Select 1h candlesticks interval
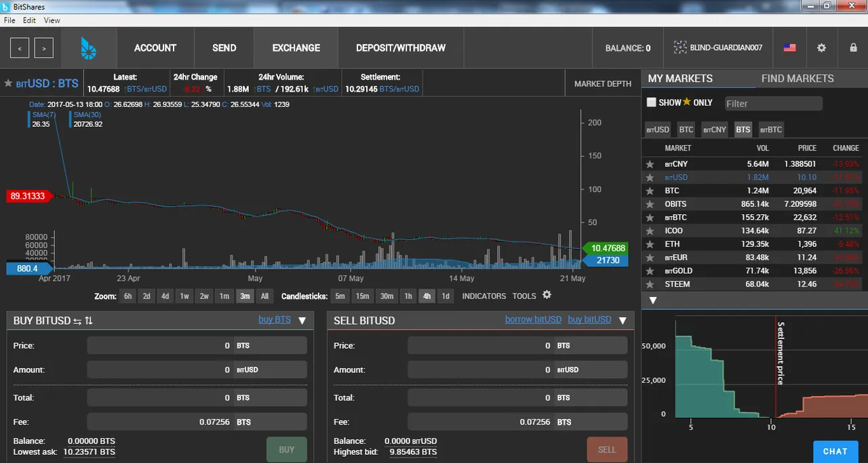The width and height of the screenshot is (868, 463). click(408, 296)
